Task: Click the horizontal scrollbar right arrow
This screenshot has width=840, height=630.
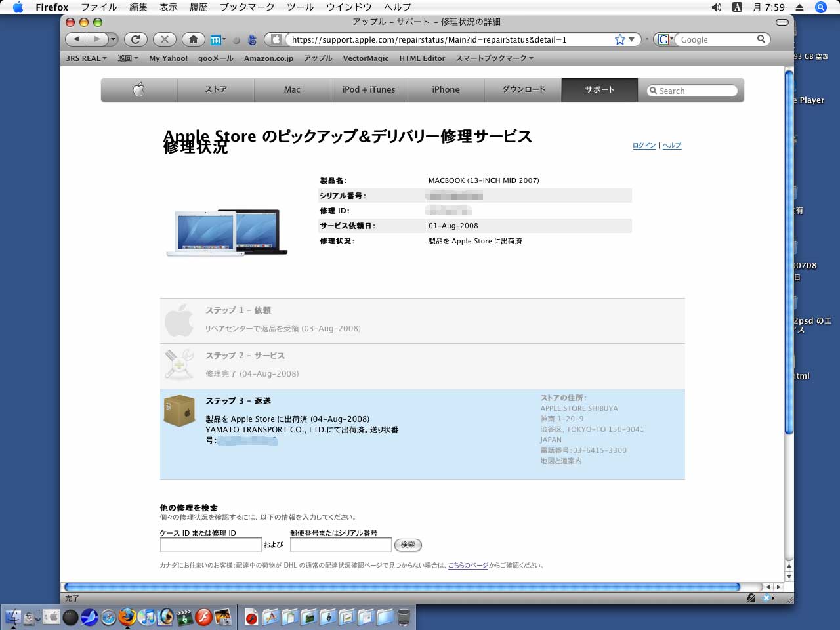Action: point(778,587)
